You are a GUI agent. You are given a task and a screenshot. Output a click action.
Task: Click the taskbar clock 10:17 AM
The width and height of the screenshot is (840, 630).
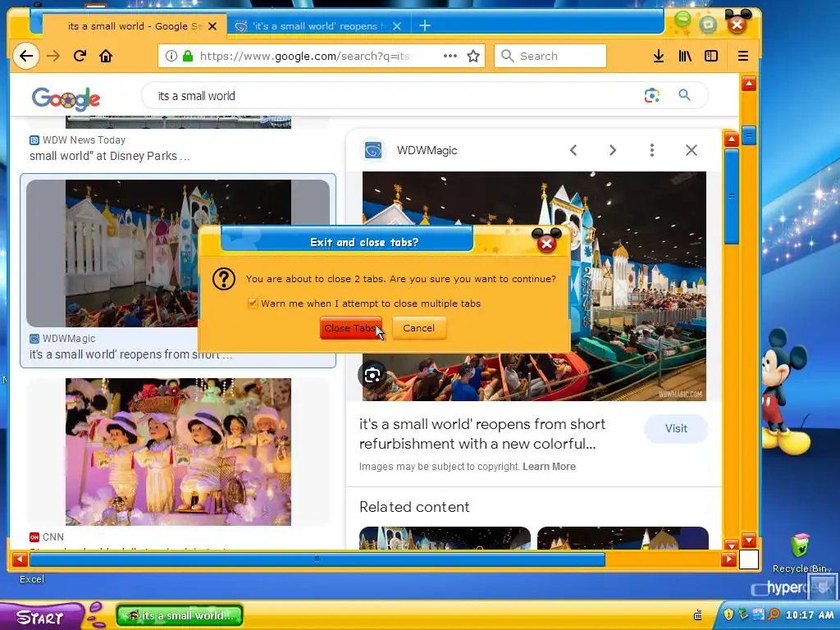coord(810,615)
